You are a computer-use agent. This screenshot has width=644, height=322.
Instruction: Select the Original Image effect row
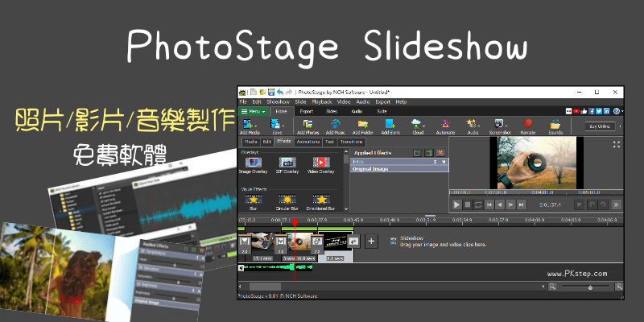tap(399, 169)
